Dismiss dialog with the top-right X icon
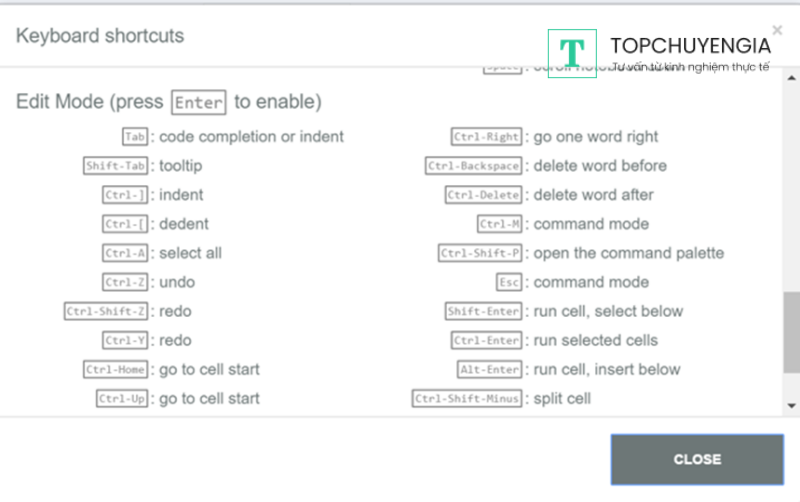The height and width of the screenshot is (502, 800). [778, 30]
